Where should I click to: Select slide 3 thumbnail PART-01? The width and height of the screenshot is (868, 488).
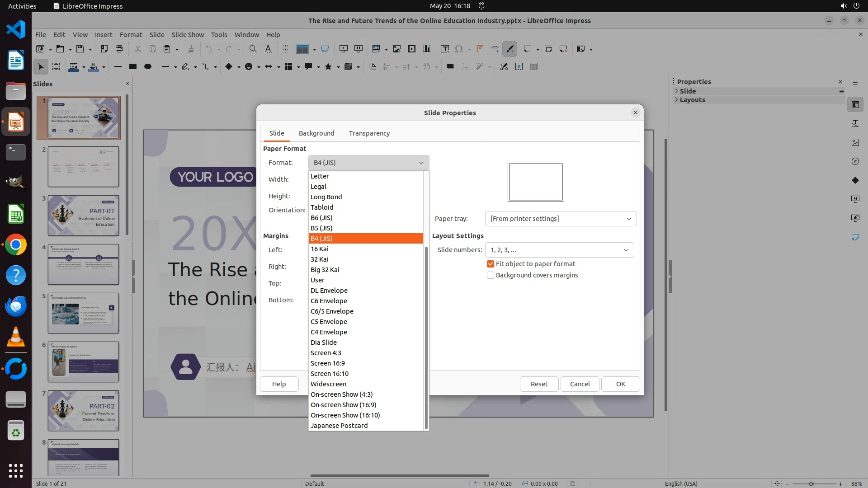tap(84, 216)
